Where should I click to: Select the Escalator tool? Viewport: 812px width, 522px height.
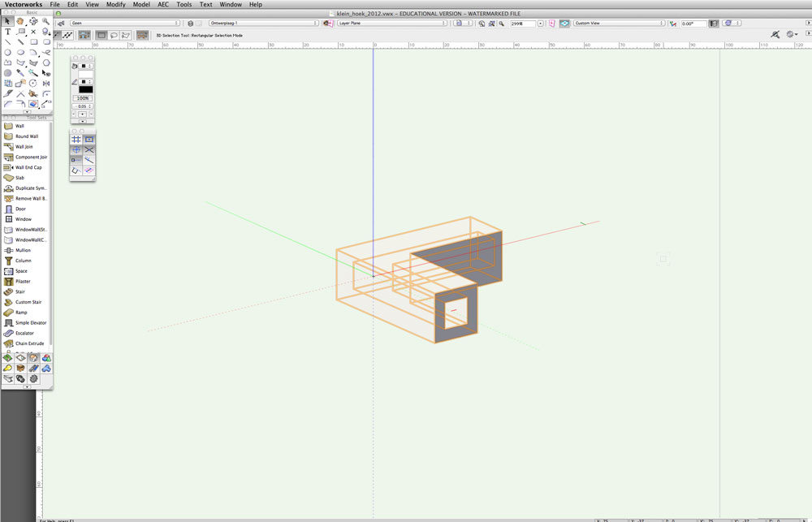tap(26, 333)
